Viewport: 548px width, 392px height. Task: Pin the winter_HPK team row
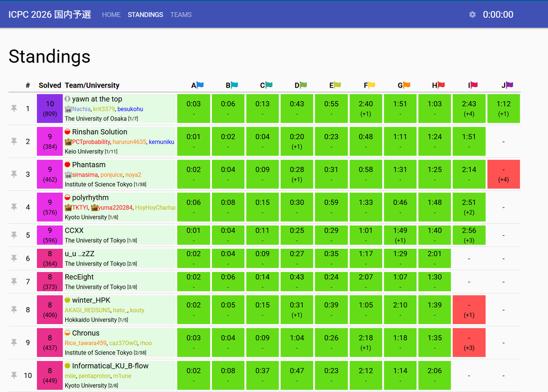click(x=14, y=310)
